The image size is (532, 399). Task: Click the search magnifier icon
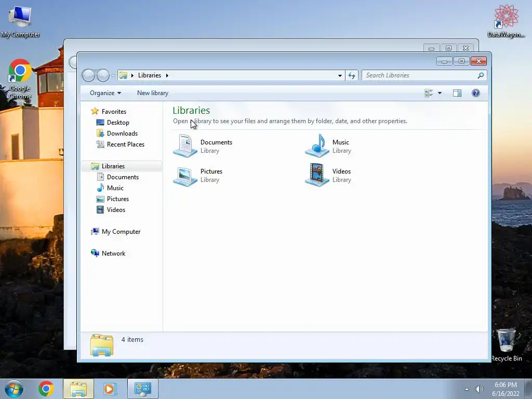coord(481,75)
